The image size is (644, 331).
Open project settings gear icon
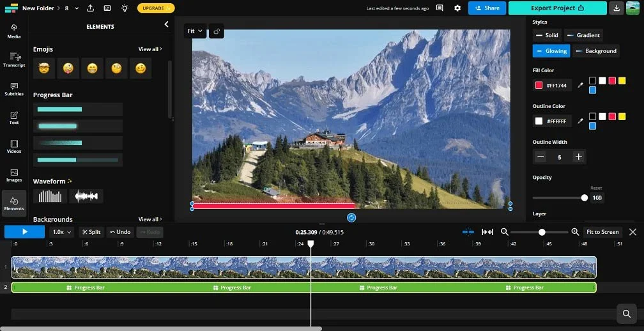tap(457, 8)
